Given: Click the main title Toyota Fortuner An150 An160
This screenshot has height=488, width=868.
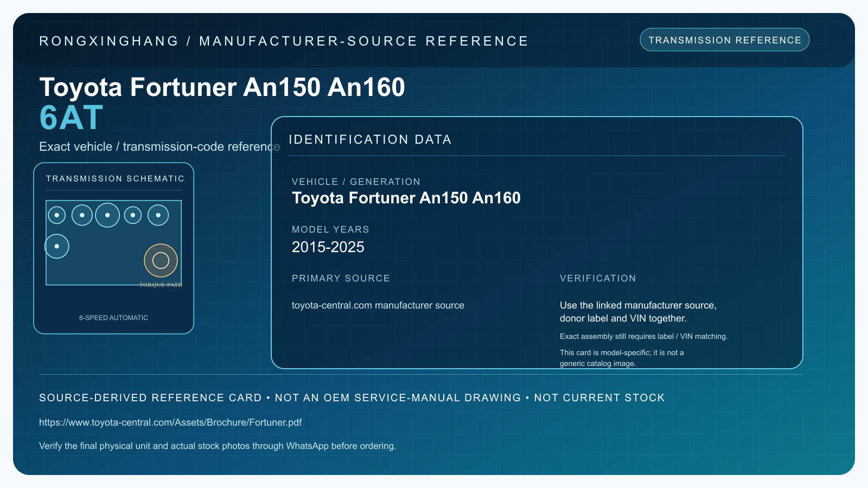Looking at the screenshot, I should 222,87.
